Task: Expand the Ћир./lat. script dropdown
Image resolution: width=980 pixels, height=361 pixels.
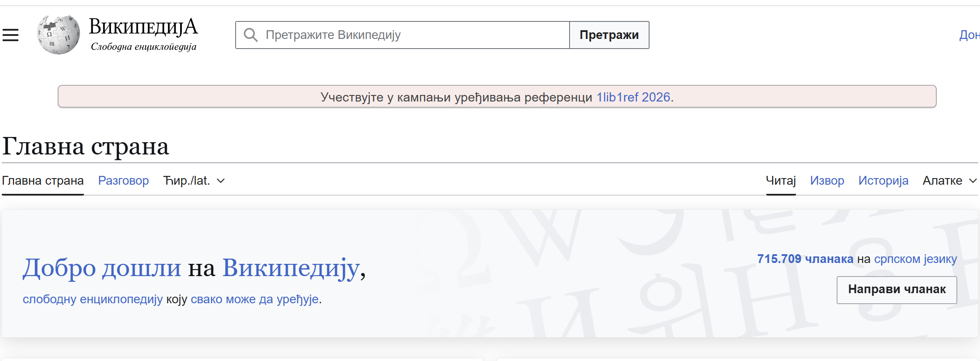Action: point(194,181)
